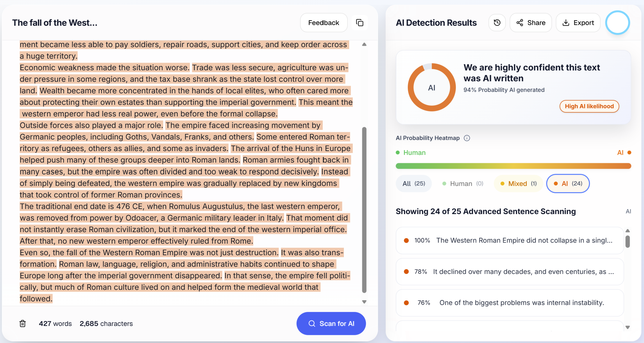The image size is (644, 343).
Task: Copy the scanned text with copy icon
Action: coord(359,23)
